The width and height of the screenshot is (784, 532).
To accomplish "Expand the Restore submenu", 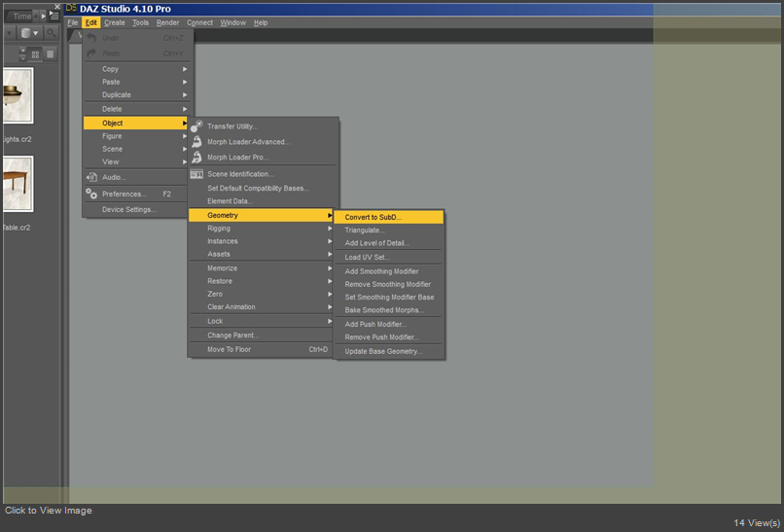I will 261,281.
